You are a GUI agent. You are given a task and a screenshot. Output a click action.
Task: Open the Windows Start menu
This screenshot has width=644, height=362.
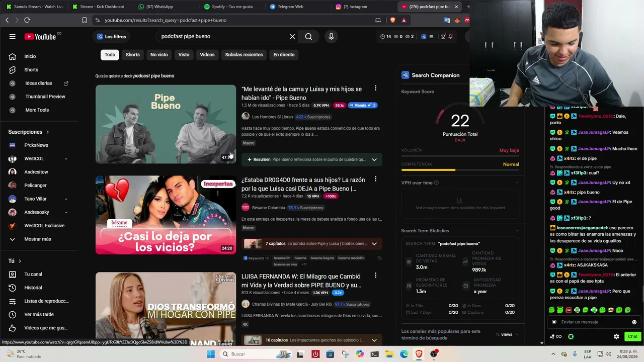[211, 354]
